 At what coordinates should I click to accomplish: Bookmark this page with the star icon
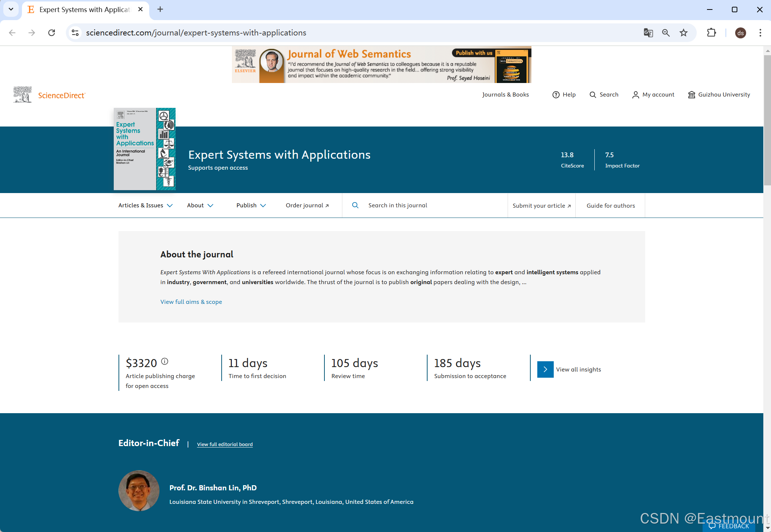click(x=683, y=33)
